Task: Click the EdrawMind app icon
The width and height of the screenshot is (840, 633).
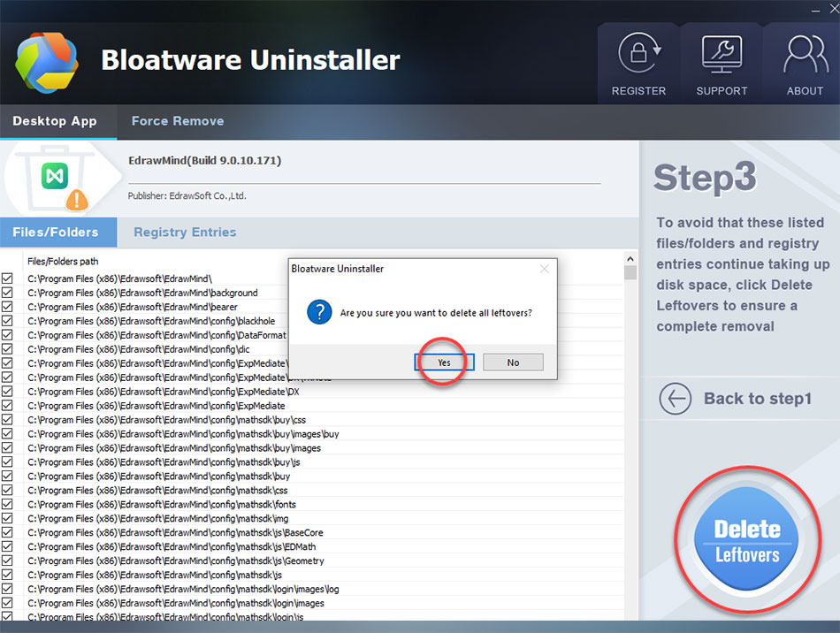Action: [x=55, y=176]
